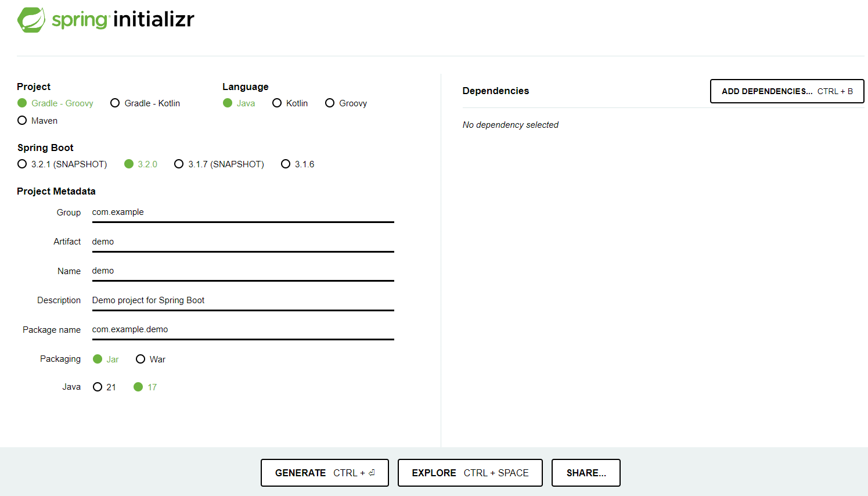Click the Spring Boot heading
This screenshot has width=868, height=496.
(x=45, y=148)
